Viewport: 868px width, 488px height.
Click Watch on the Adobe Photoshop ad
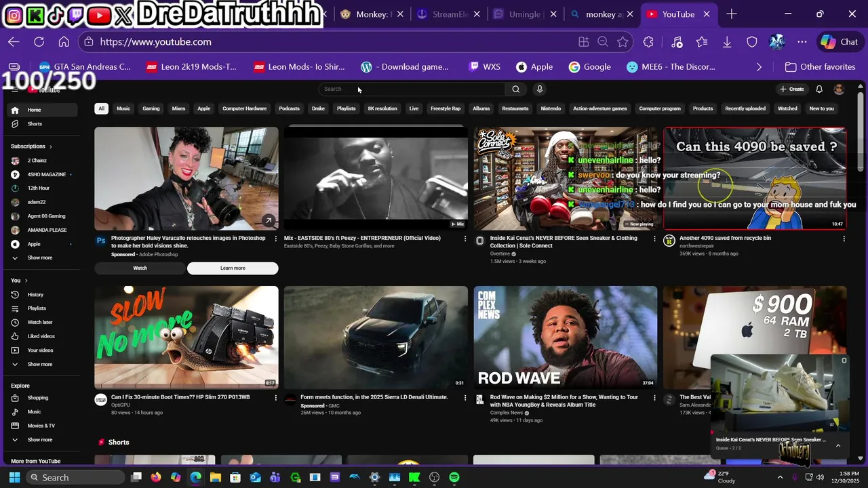click(140, 268)
